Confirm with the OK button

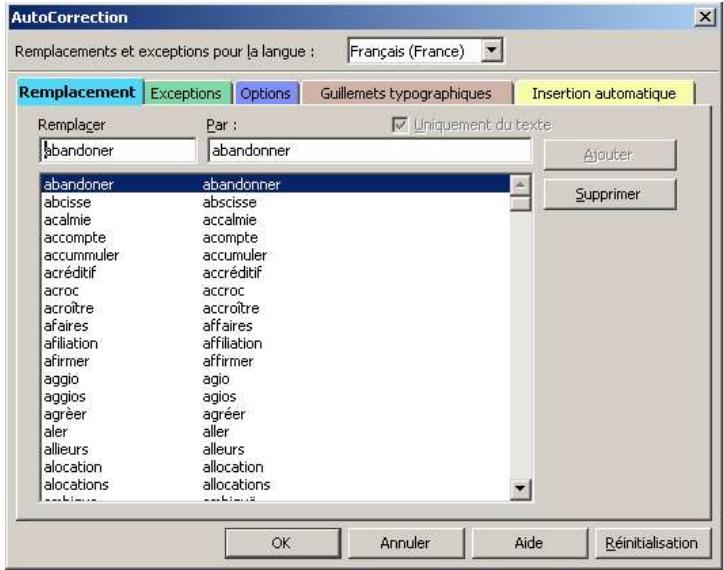283,543
